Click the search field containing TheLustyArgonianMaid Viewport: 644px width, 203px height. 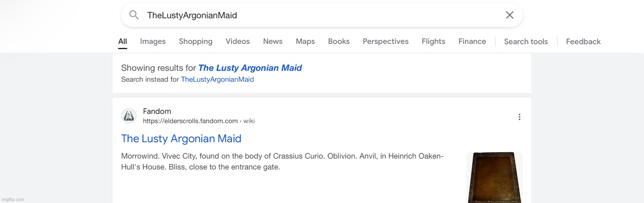pos(317,15)
